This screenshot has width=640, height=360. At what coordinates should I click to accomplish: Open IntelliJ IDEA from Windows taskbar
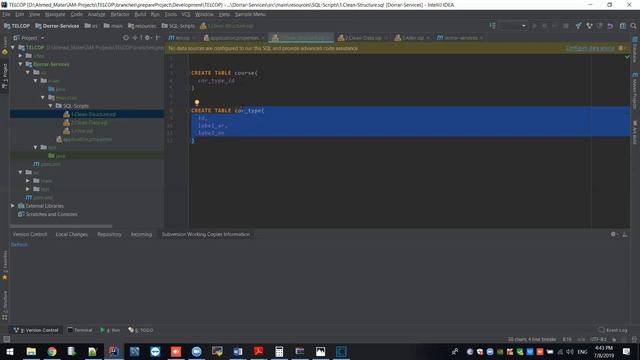pos(113,351)
